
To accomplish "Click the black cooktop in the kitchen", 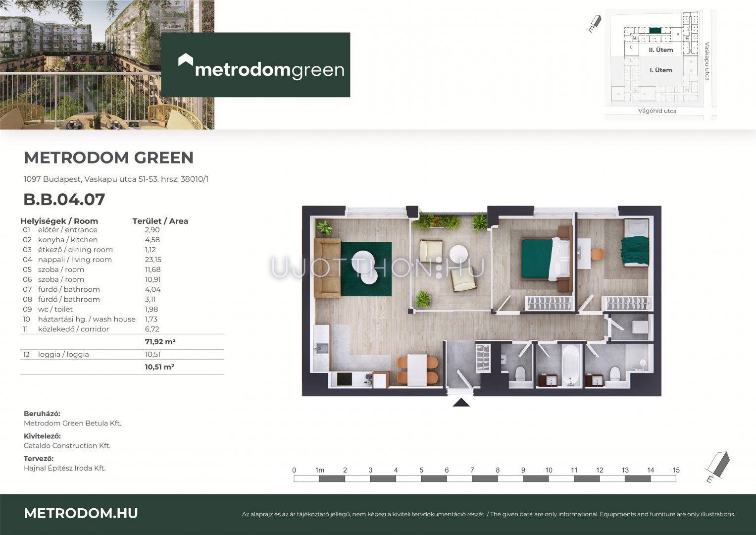I will 345,379.
